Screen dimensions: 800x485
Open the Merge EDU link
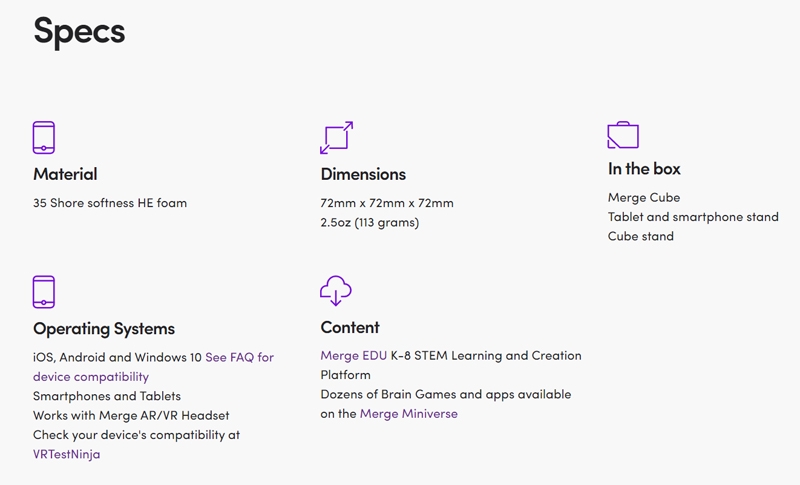coord(352,356)
